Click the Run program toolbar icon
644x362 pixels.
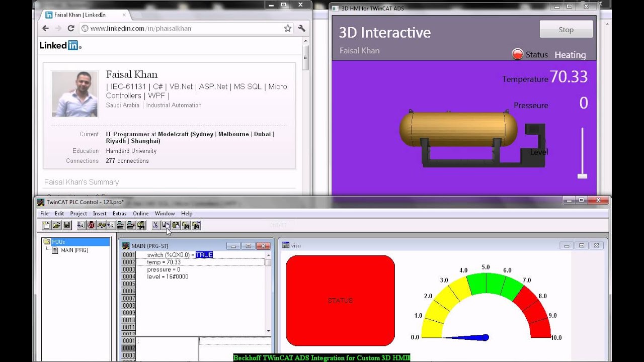pyautogui.click(x=82, y=225)
